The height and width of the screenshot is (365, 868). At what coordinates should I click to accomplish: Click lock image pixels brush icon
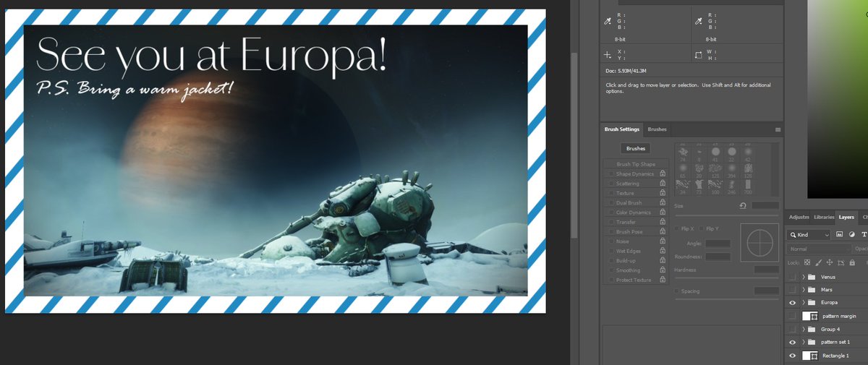(x=819, y=262)
